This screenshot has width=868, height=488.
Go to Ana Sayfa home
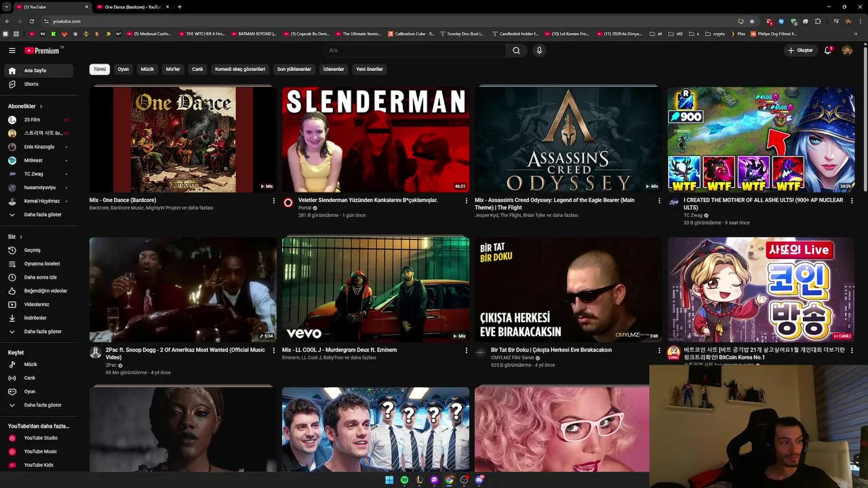tap(37, 70)
